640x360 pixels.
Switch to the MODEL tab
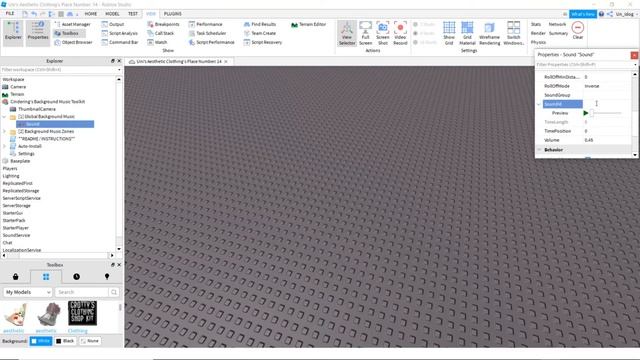tap(112, 14)
